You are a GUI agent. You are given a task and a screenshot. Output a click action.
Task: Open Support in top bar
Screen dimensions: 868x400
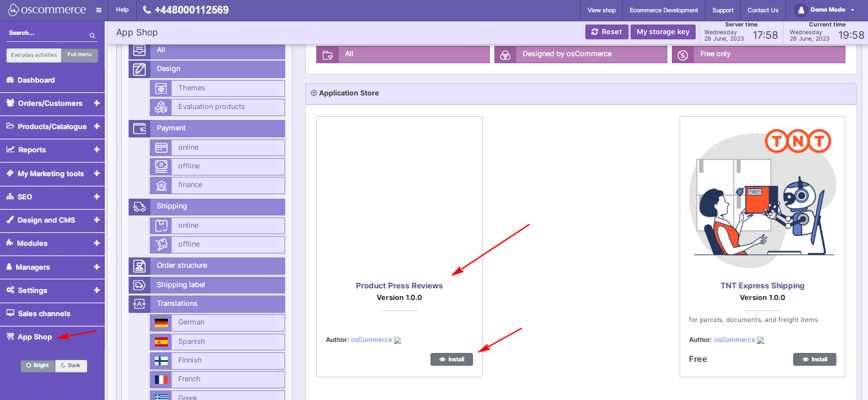click(x=723, y=10)
